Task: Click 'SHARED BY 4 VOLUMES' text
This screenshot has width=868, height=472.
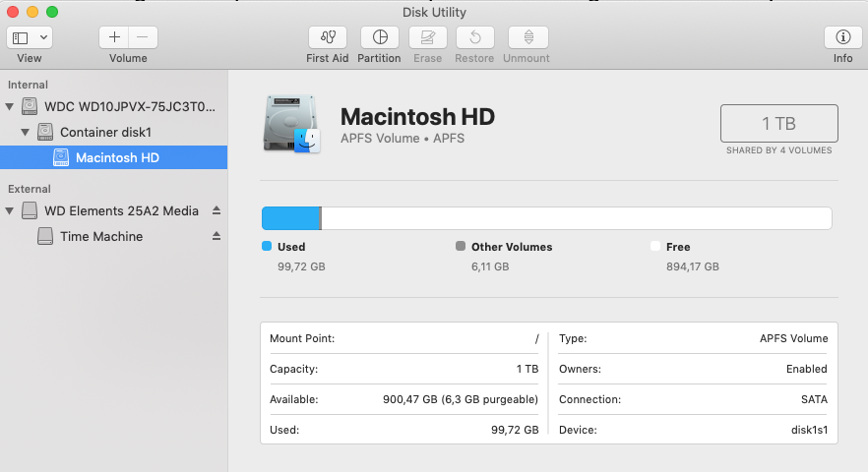Action: (x=778, y=150)
